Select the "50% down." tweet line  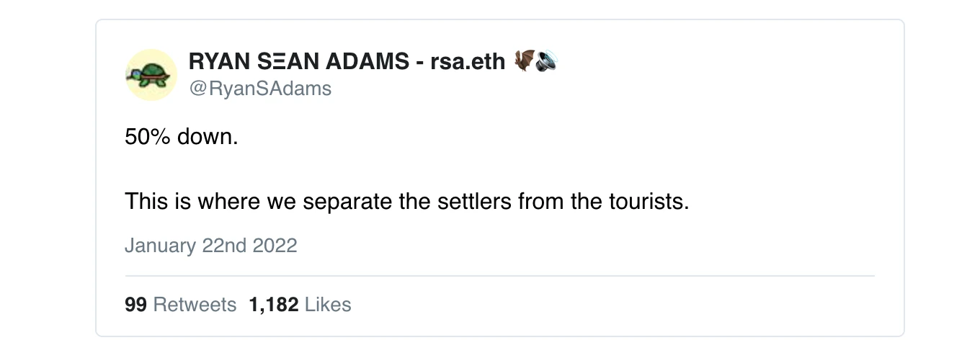[x=181, y=137]
